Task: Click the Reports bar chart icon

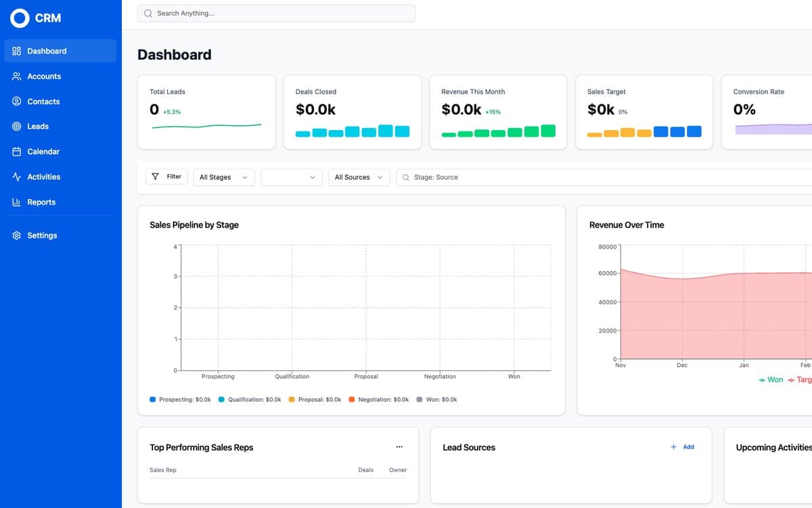Action: point(17,202)
